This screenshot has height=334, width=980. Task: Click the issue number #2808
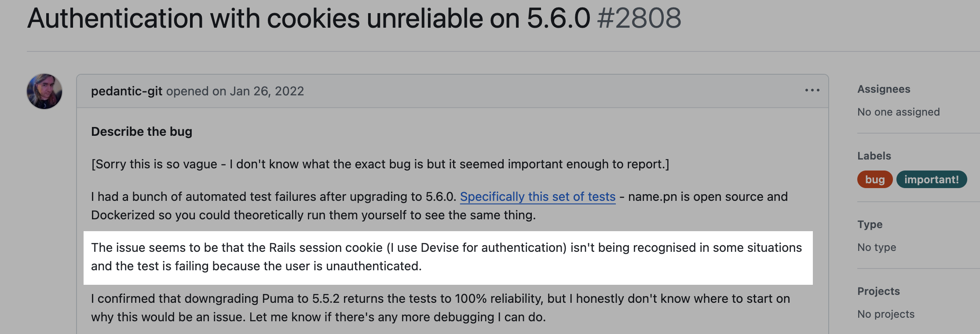pyautogui.click(x=639, y=18)
